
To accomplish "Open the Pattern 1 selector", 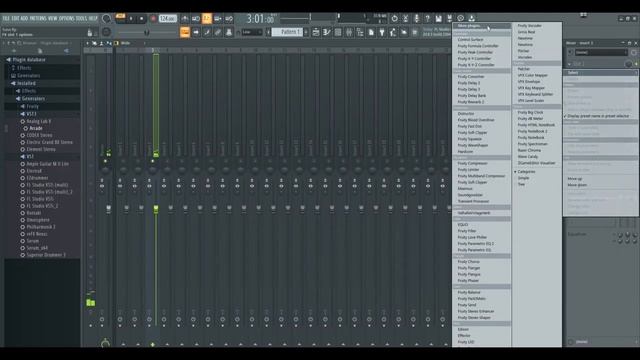I will pyautogui.click(x=287, y=32).
